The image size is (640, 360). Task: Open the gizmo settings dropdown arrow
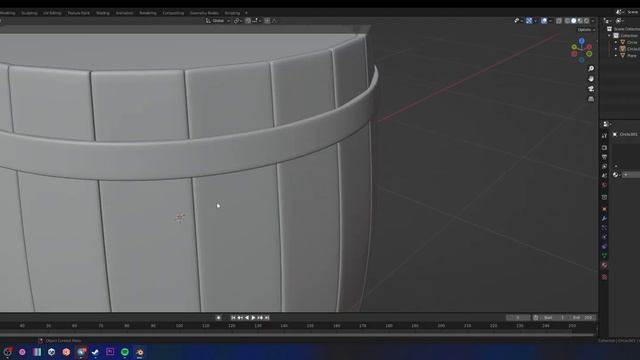[x=535, y=20]
